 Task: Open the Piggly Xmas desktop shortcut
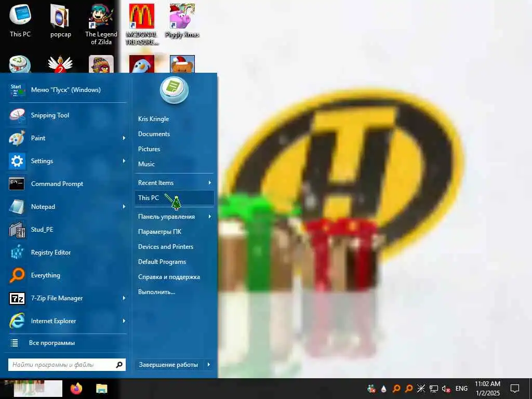point(182,20)
